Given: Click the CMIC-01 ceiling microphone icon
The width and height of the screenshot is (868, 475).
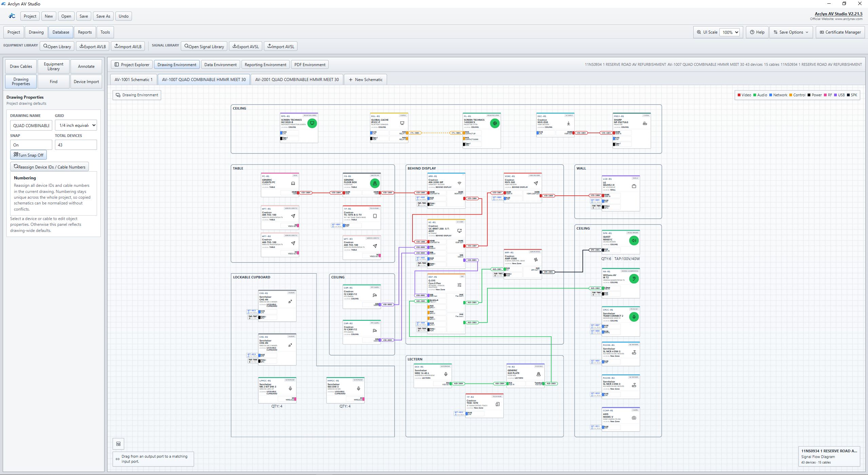Looking at the screenshot, I should (x=634, y=317).
